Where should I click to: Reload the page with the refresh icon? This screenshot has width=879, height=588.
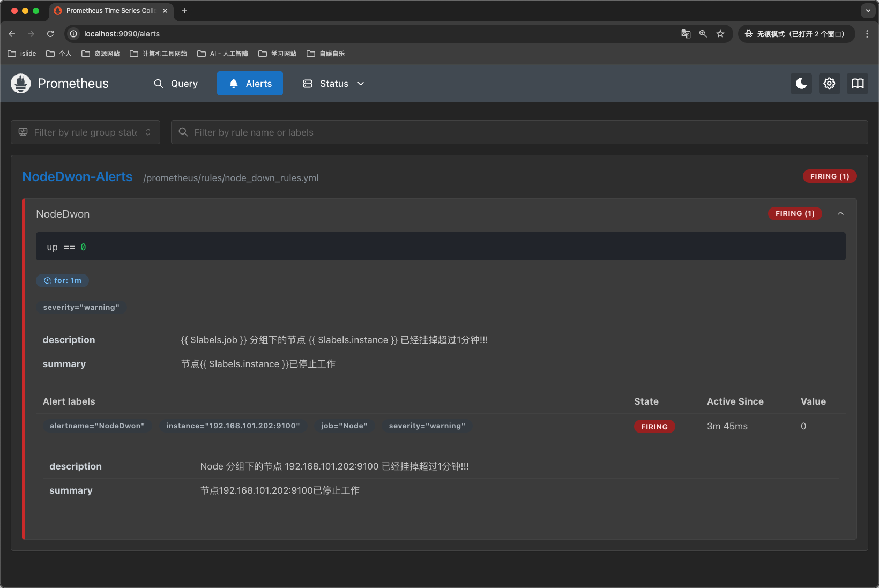click(50, 34)
